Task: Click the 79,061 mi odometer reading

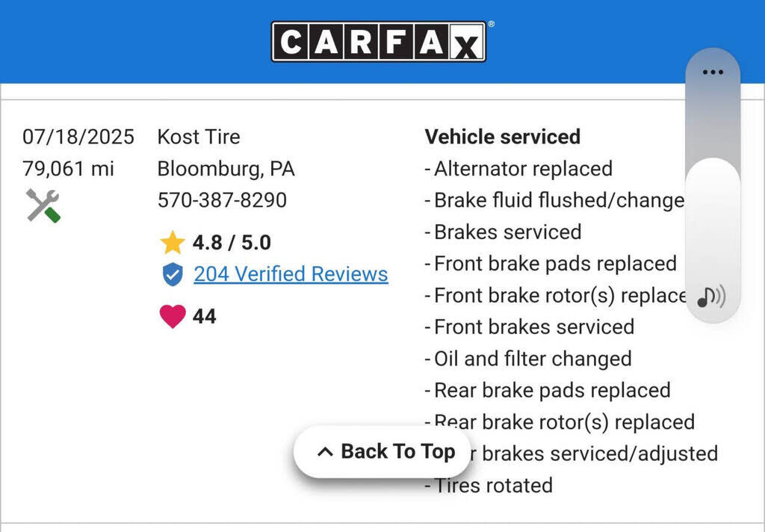Action: [68, 169]
